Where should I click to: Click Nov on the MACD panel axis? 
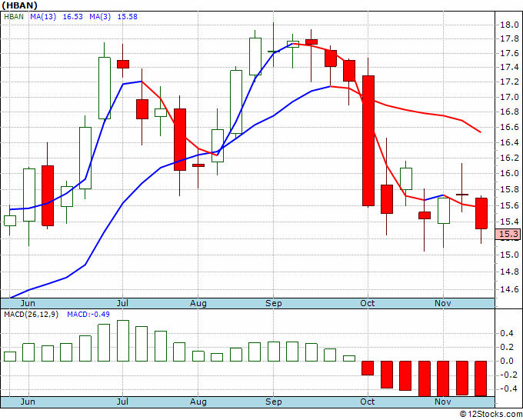click(443, 402)
